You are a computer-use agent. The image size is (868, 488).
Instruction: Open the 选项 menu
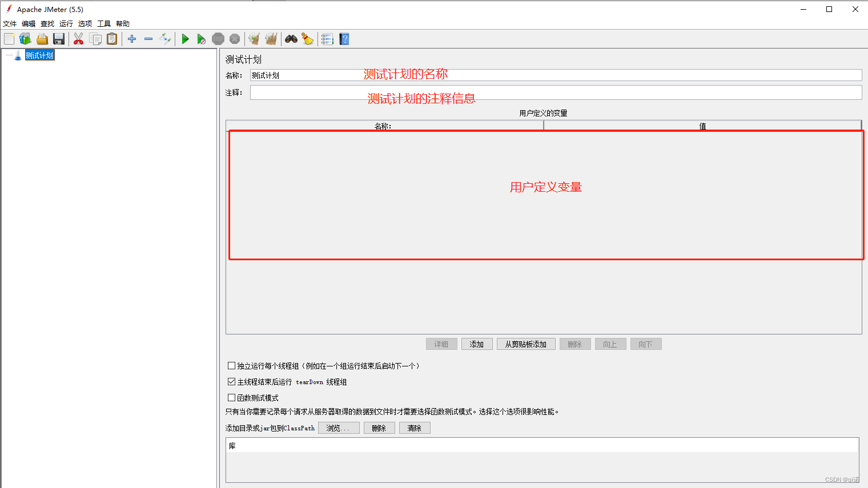[x=85, y=24]
